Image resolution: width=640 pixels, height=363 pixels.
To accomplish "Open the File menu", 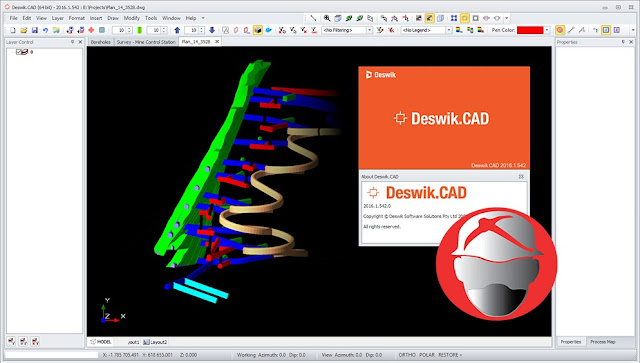I will click(x=13, y=18).
